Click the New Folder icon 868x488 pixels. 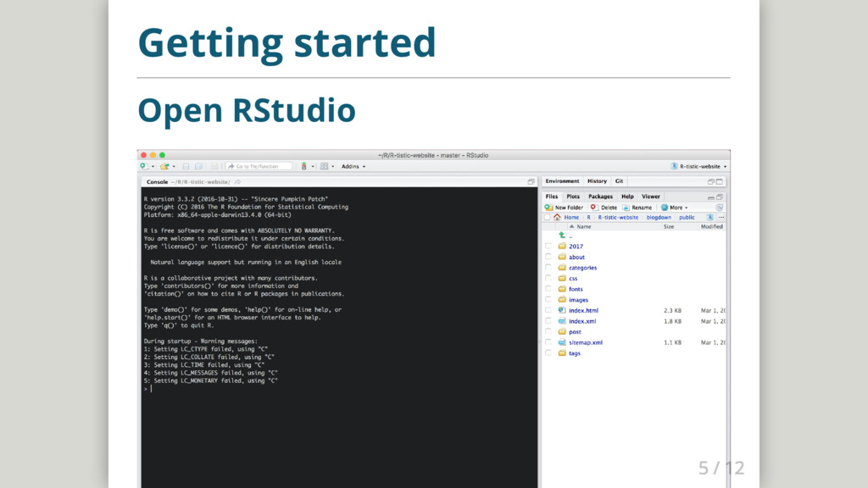click(548, 208)
